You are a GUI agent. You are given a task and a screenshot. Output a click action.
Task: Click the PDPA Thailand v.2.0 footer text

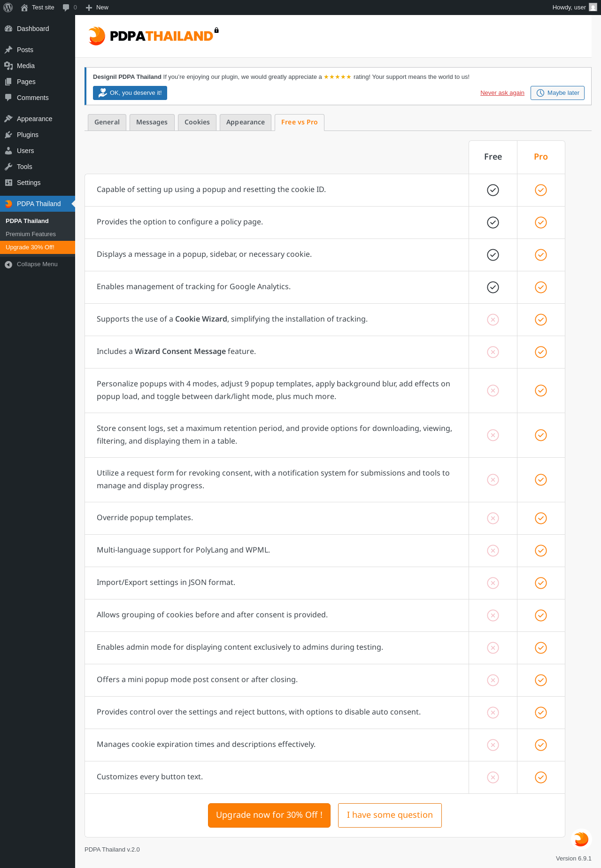point(112,850)
